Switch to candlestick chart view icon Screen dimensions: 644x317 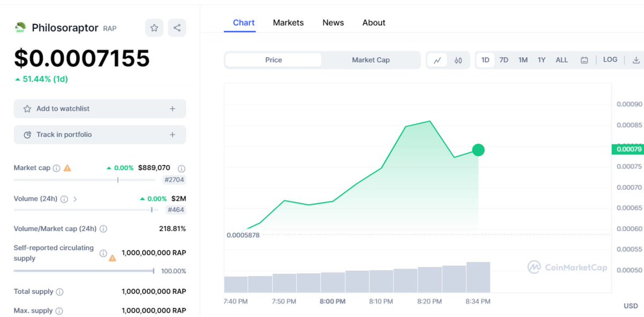point(458,60)
